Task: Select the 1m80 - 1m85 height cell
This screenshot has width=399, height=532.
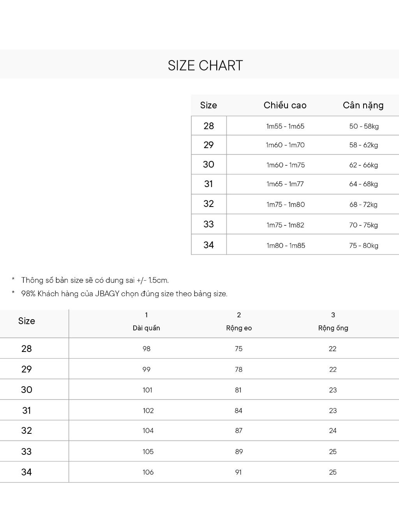Action: pyautogui.click(x=286, y=246)
